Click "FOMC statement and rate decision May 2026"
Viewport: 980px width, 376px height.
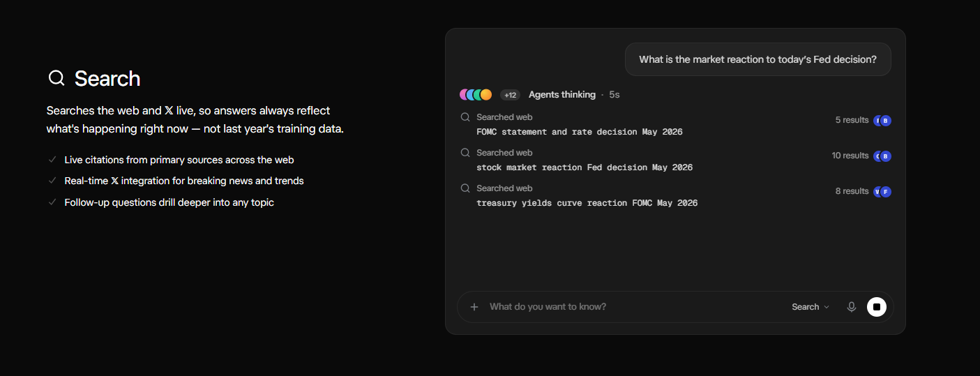[x=580, y=132]
